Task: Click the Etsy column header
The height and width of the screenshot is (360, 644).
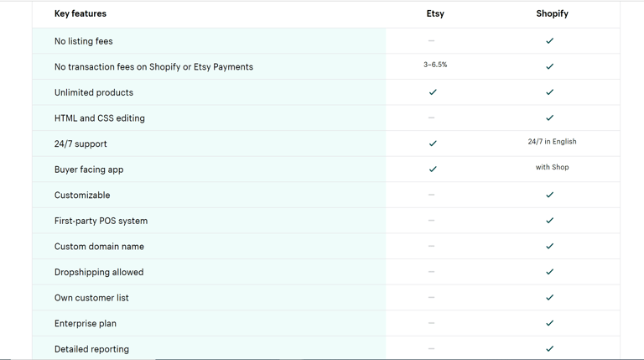Action: [435, 13]
